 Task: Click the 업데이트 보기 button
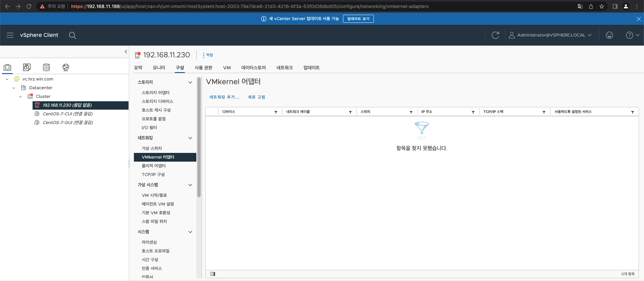tap(358, 19)
